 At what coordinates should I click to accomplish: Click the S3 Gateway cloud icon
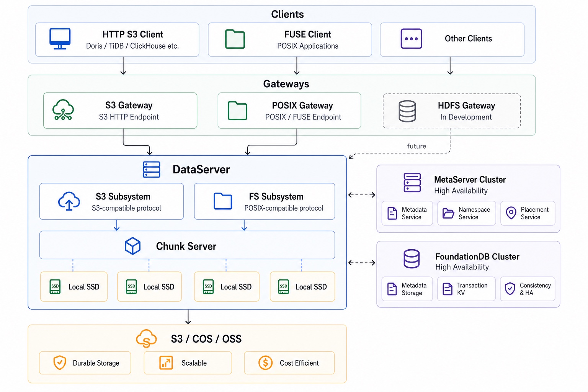pyautogui.click(x=63, y=110)
